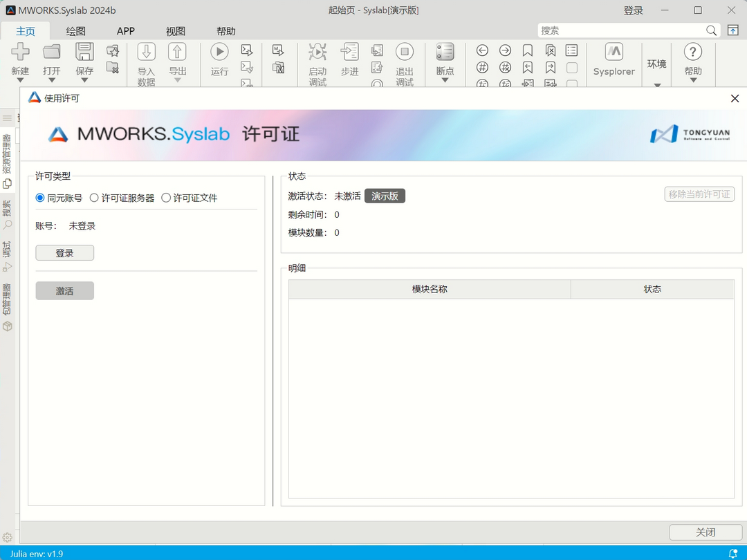Click the 帮助 question mark icon
Viewport: 747px width, 560px height.
692,51
